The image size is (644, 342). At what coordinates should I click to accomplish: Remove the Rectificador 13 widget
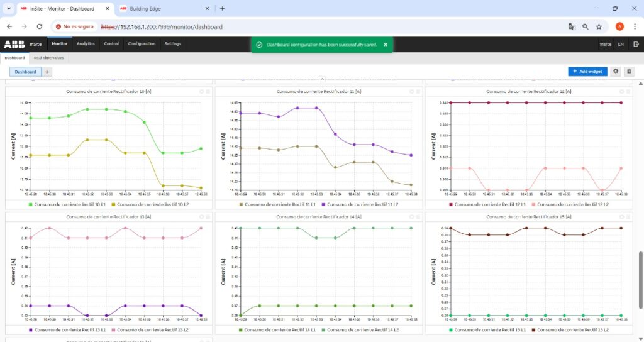[208, 216]
